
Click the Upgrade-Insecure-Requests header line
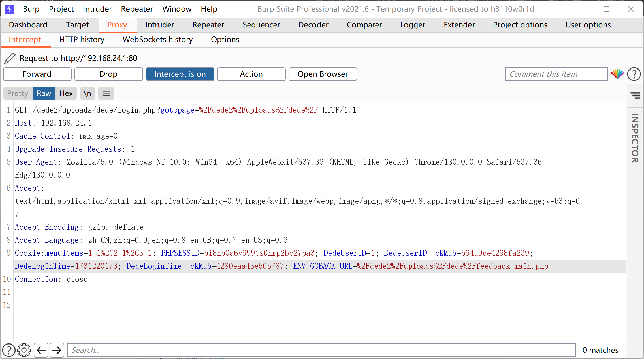click(x=75, y=149)
